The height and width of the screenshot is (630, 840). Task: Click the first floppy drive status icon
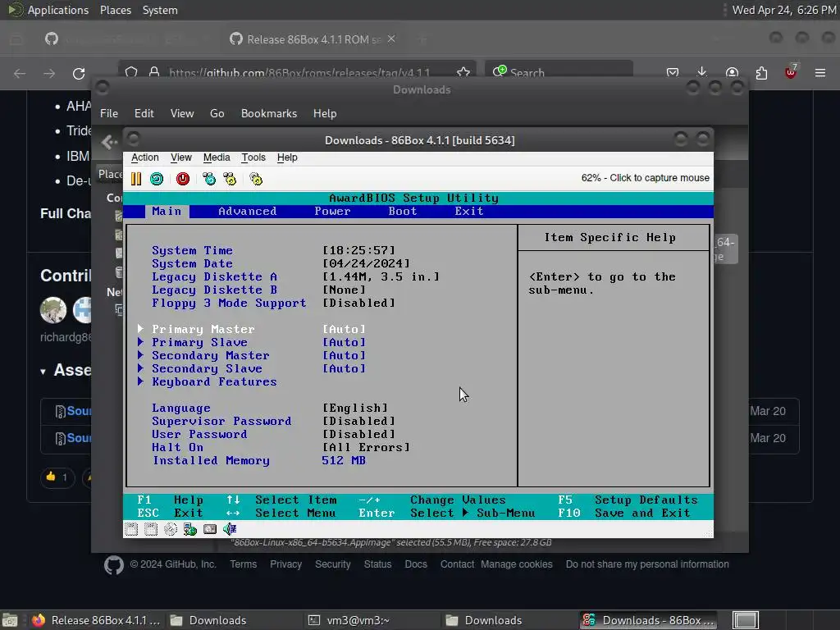[131, 529]
